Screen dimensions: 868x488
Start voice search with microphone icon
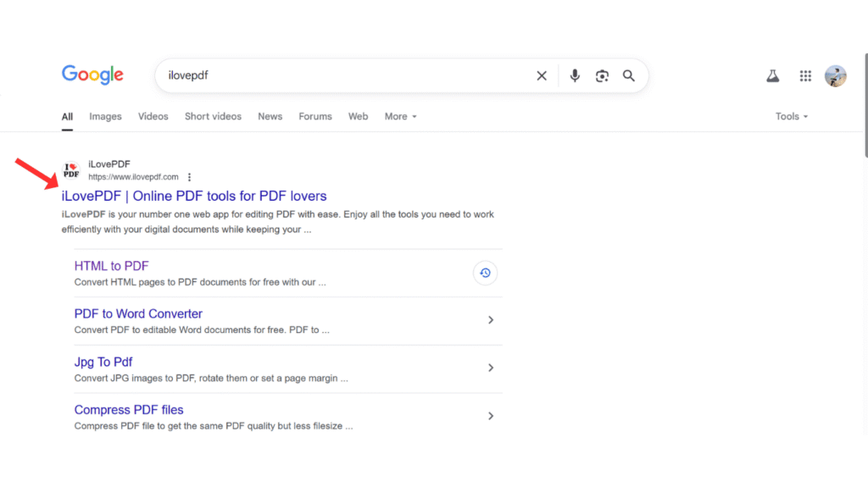pos(575,75)
